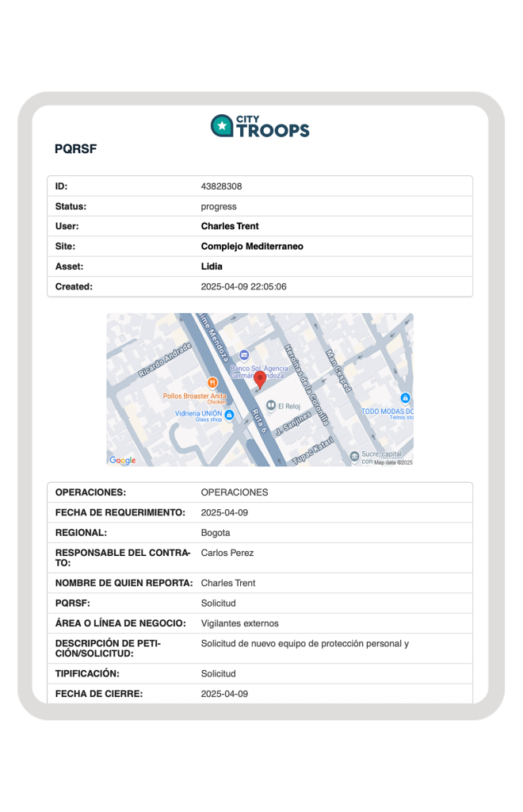The width and height of the screenshot is (523, 812).
Task: Click the TIPIFICACIÓN value Solicitud
Action: 218,674
